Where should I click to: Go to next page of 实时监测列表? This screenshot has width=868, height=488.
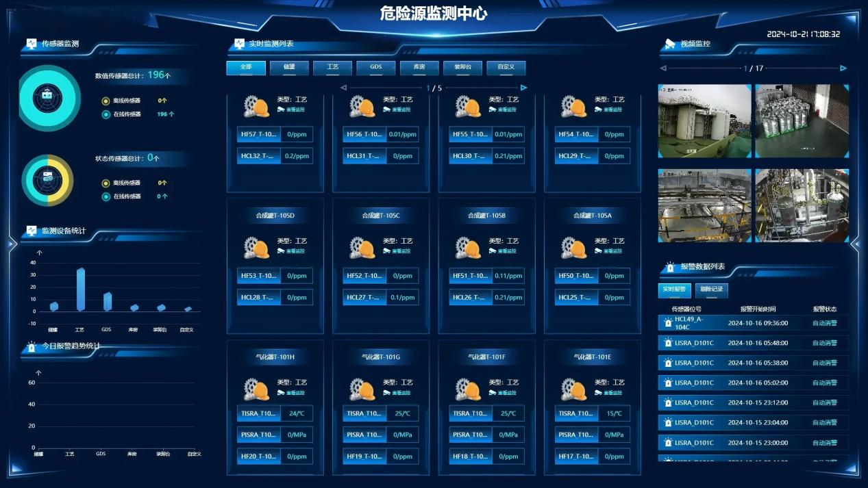(x=524, y=88)
